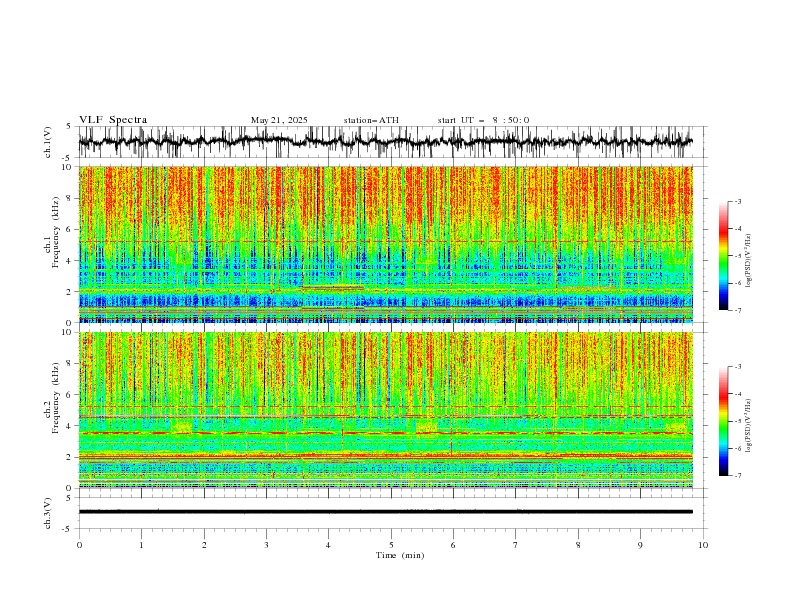Screen dimensions: 792x612
Task: Click the "ch.3(V)" axis label
Action: [48, 513]
